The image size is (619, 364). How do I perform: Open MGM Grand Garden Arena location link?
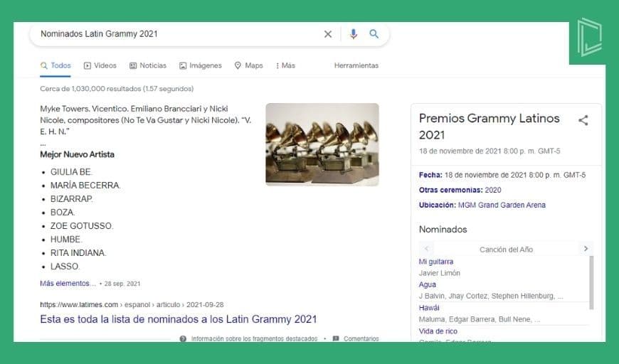(x=502, y=205)
